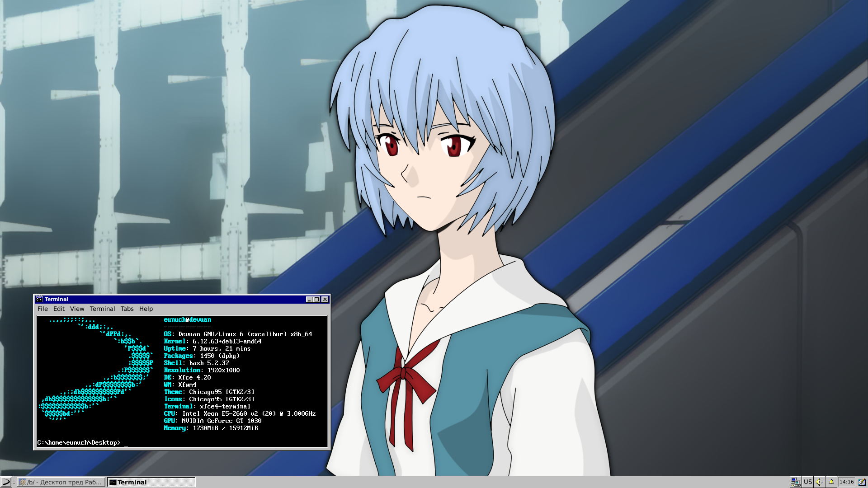868x488 pixels.
Task: Open the File menu in Terminal
Action: (x=42, y=309)
